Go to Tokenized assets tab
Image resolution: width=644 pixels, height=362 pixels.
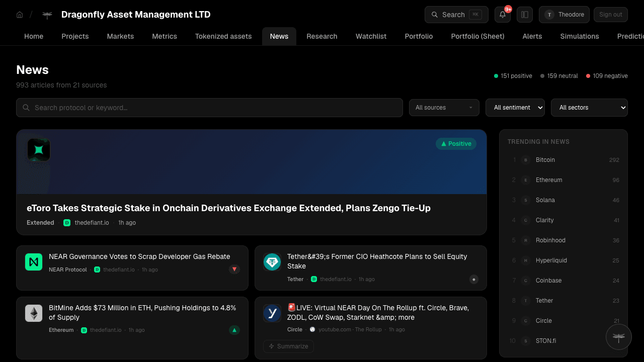click(x=223, y=36)
